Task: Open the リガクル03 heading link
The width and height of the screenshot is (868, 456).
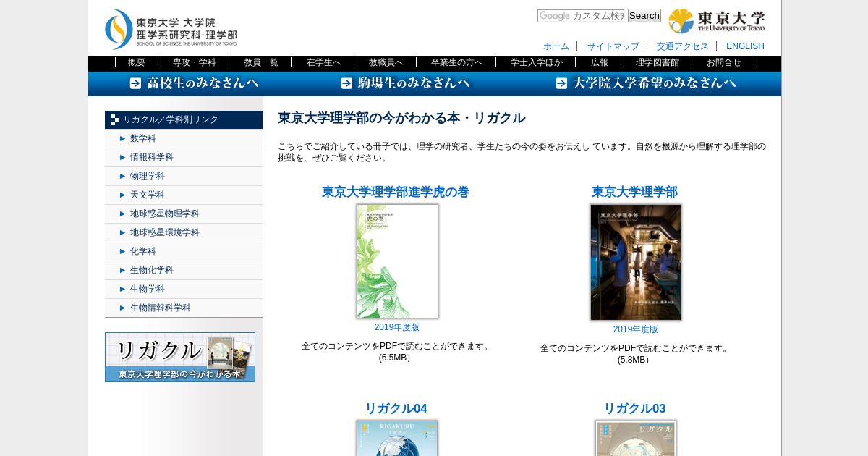Action: pos(634,408)
